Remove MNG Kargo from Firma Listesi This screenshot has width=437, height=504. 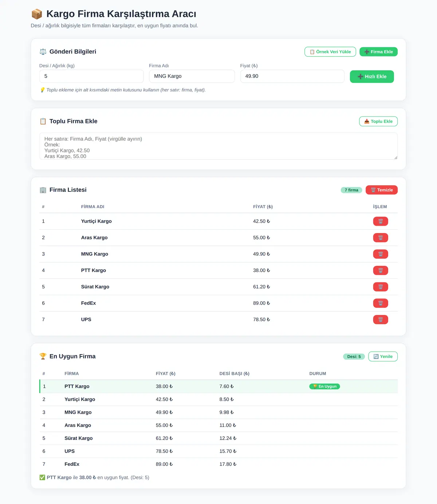[x=380, y=254]
